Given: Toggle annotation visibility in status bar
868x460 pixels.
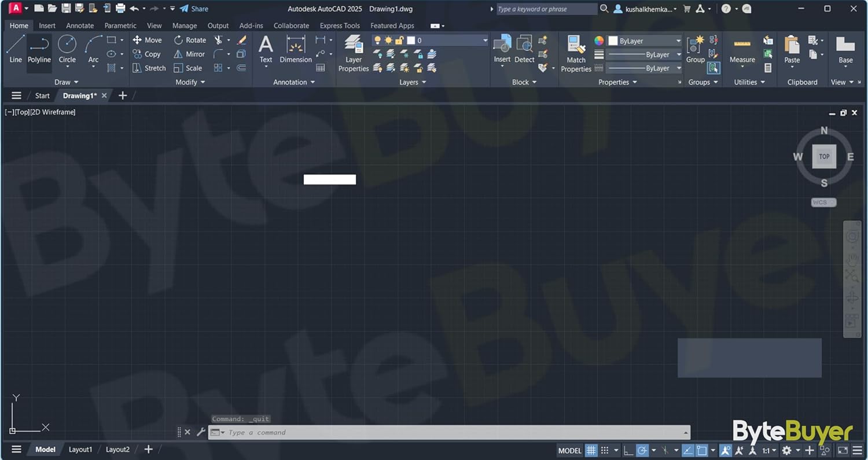Looking at the screenshot, I should point(726,450).
